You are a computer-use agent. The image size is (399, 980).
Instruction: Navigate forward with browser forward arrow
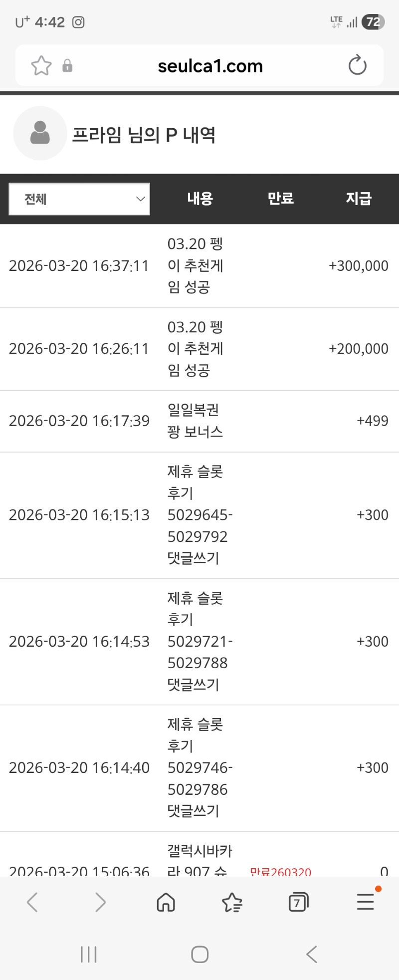click(x=100, y=902)
